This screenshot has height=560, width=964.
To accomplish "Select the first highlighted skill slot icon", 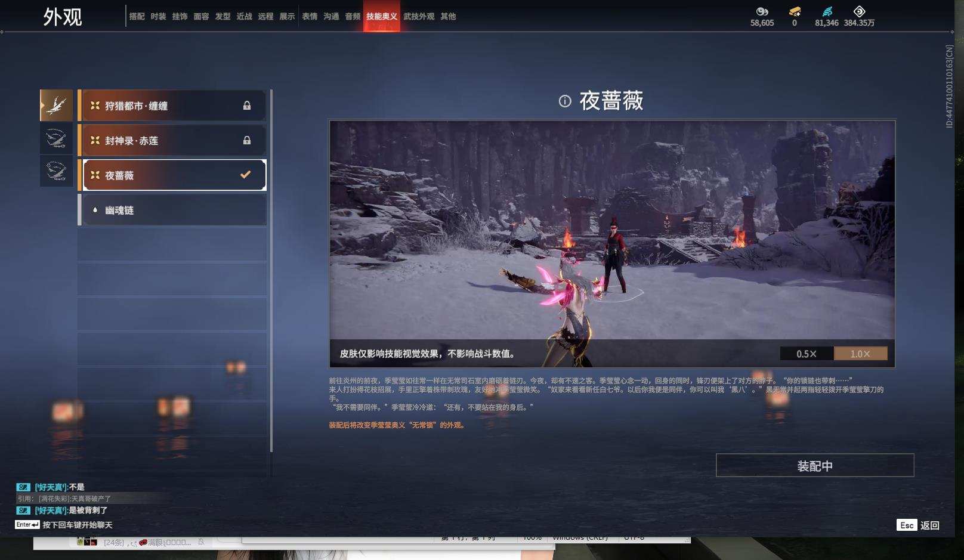I will (x=56, y=106).
